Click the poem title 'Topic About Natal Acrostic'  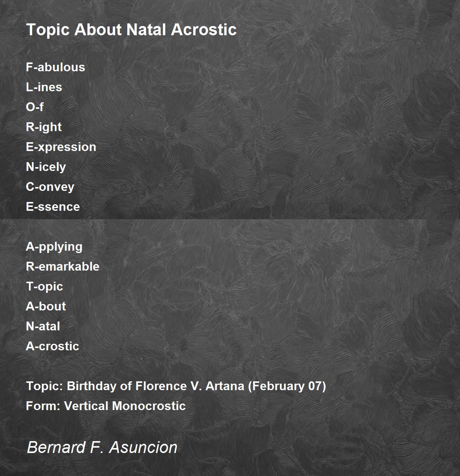click(x=131, y=30)
